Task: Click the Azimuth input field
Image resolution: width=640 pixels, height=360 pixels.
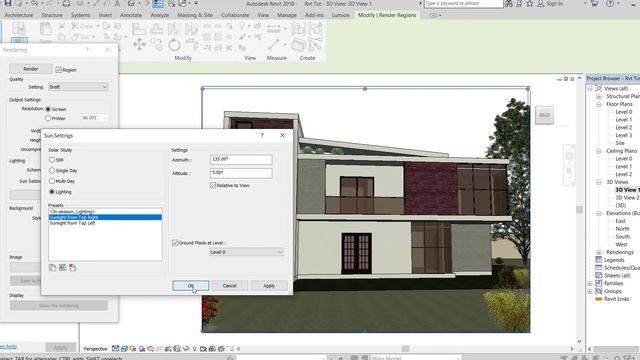Action: 241,160
